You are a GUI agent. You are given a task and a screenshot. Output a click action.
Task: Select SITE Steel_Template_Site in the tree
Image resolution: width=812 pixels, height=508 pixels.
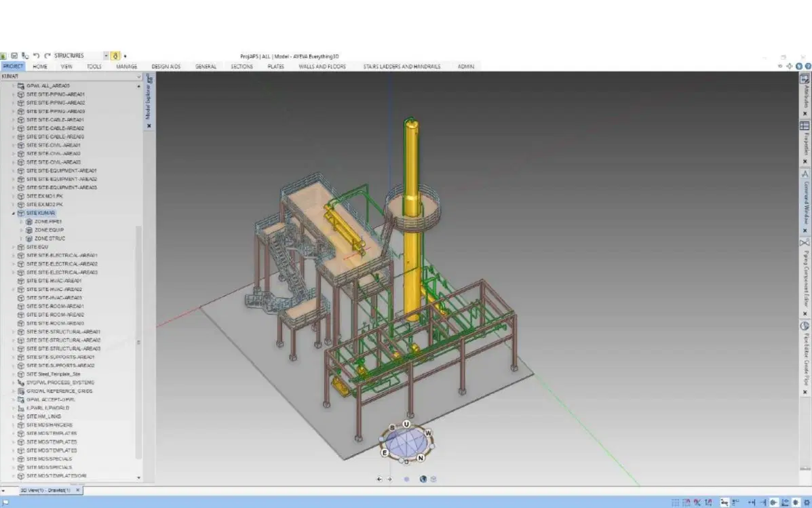(54, 374)
